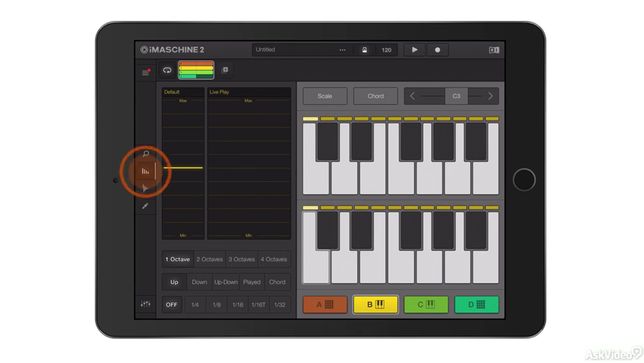This screenshot has width=644, height=363.
Task: Select group A pads
Action: [325, 304]
